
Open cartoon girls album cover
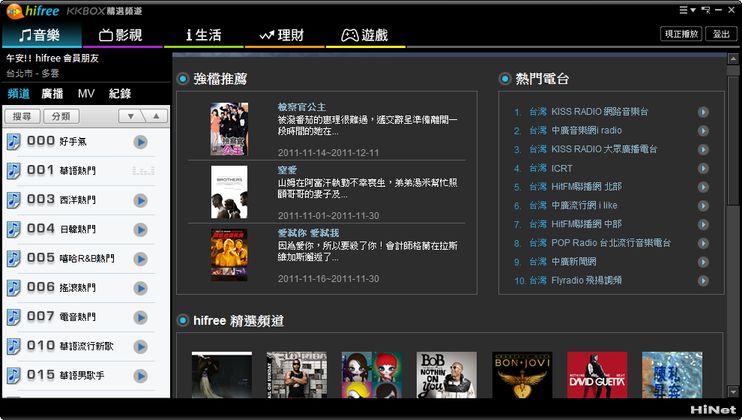tap(372, 375)
